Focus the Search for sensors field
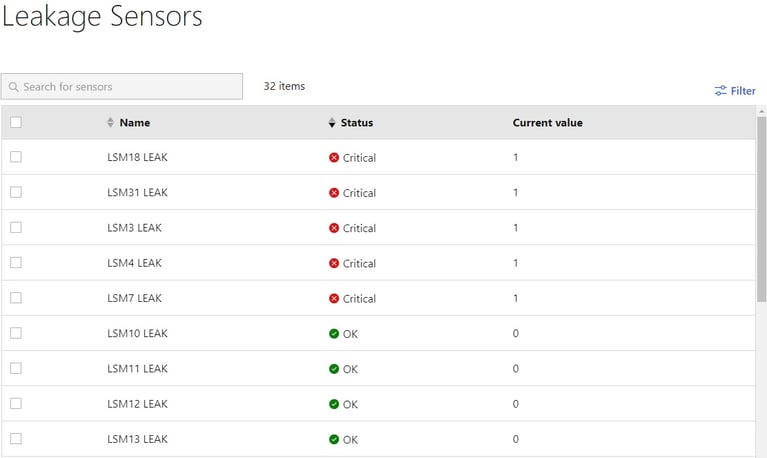This screenshot has width=767, height=458. [130, 87]
